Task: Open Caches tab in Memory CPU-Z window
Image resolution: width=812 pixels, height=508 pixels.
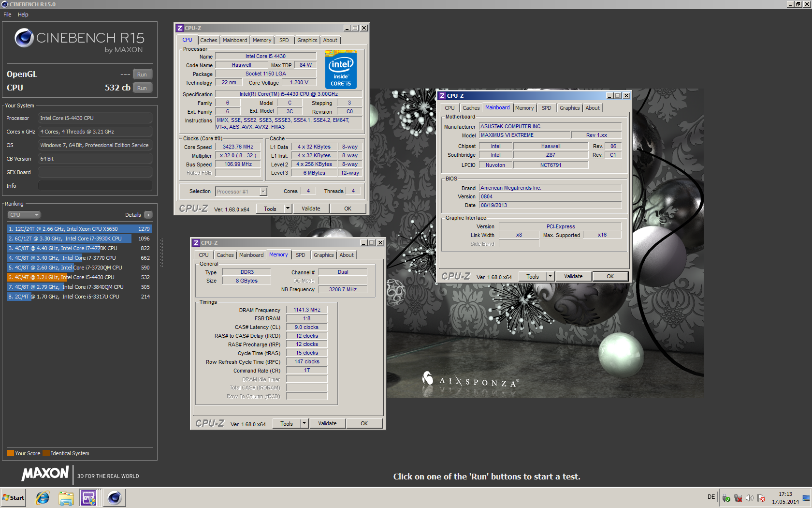Action: coord(225,255)
